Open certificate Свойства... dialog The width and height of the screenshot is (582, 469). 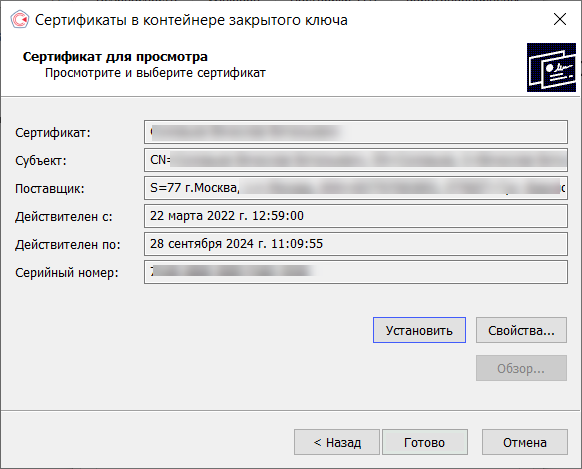click(x=521, y=330)
